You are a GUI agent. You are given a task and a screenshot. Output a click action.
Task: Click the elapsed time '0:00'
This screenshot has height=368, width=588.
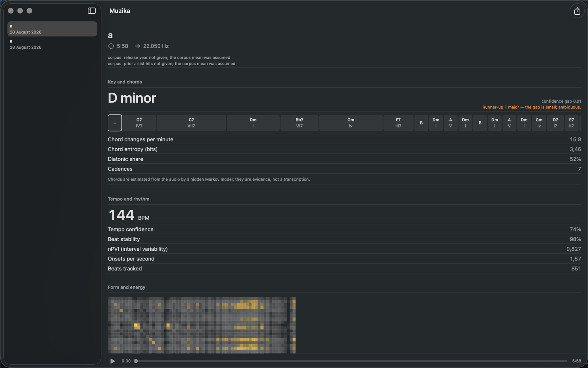(126, 361)
